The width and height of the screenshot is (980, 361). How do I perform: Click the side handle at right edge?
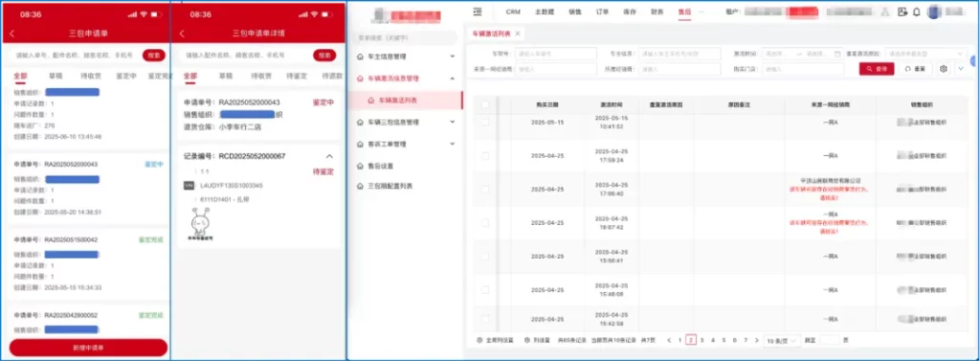coord(973,60)
